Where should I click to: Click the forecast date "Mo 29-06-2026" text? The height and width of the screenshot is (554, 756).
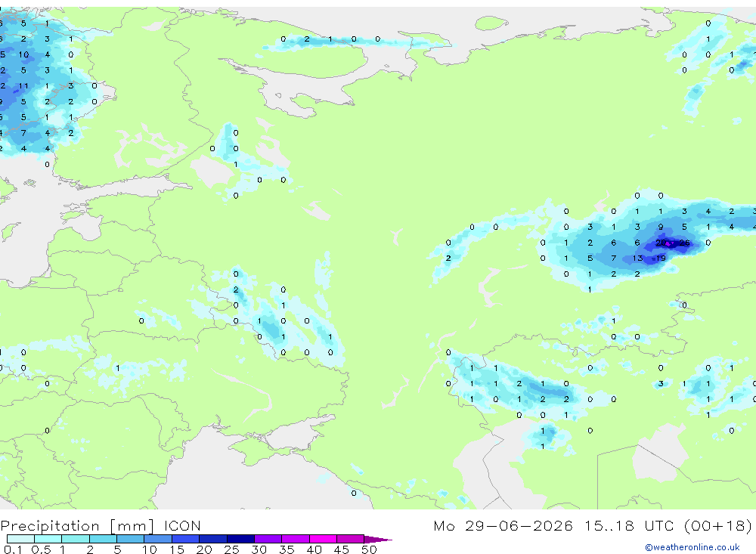503,525
